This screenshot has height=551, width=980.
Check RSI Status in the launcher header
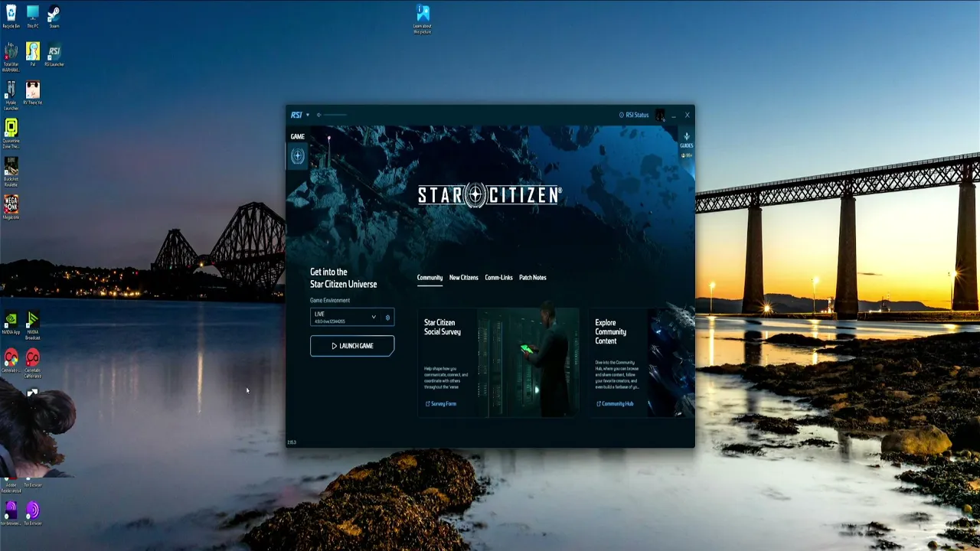coord(634,115)
